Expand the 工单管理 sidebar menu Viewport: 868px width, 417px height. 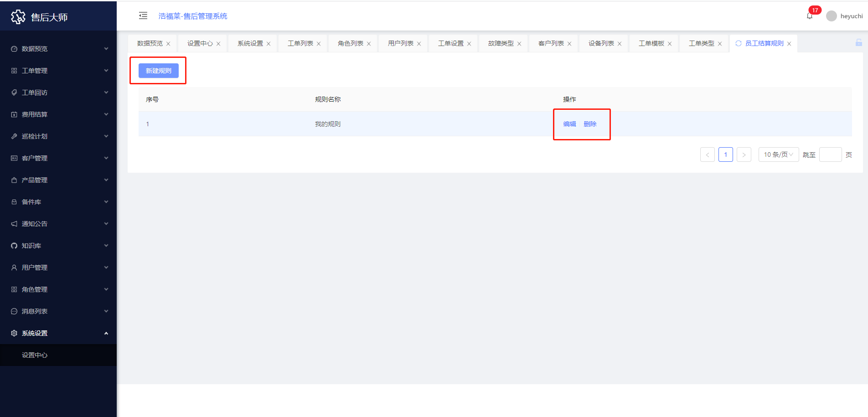(58, 71)
